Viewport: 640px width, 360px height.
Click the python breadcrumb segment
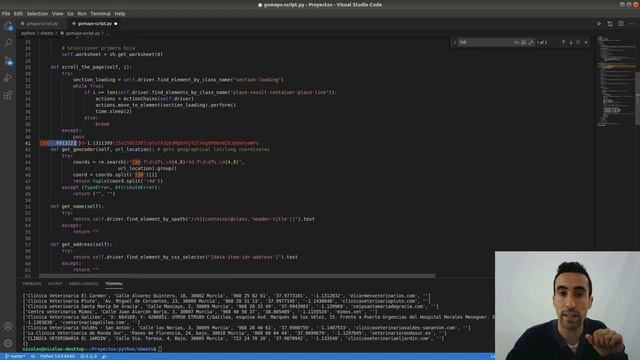[28, 33]
